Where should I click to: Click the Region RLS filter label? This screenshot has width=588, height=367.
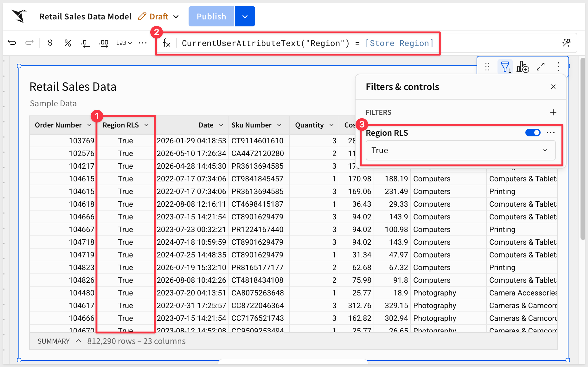coord(387,133)
